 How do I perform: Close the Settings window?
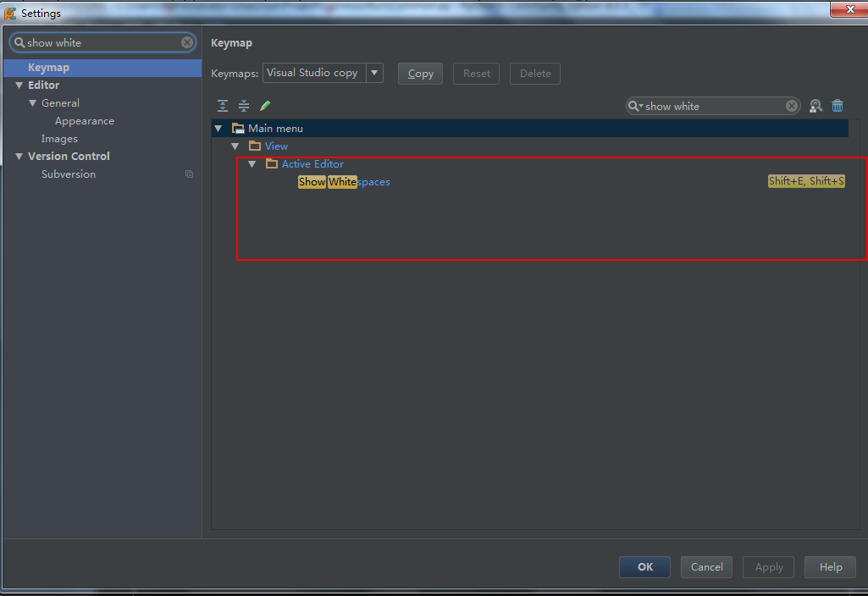click(849, 8)
